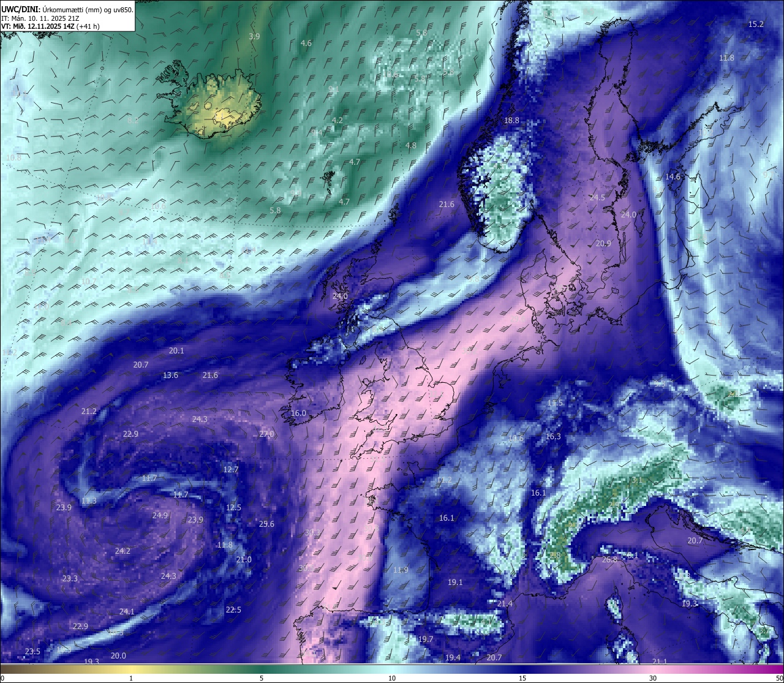
Task: Click the 13.6 value on the map
Action: 170,375
